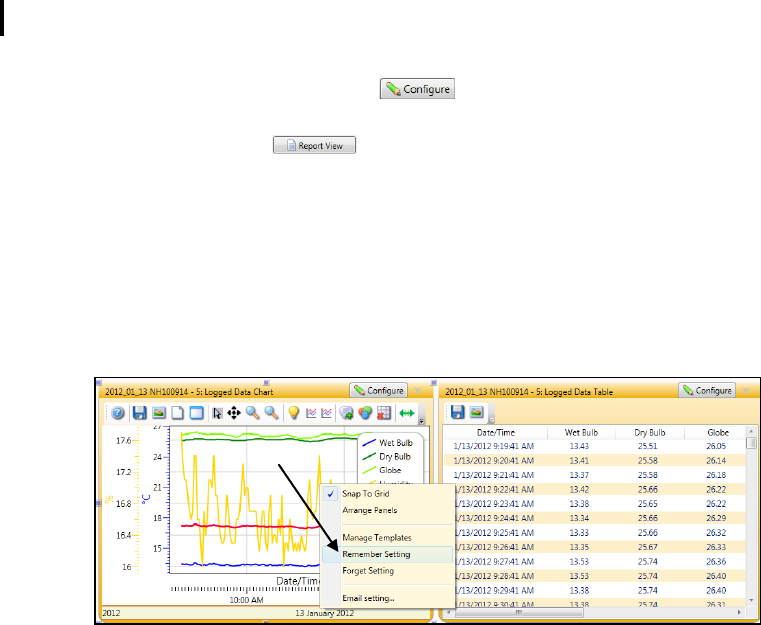Choose Manage Templates from context menu
Screen dimensions: 761x625
pos(387,538)
